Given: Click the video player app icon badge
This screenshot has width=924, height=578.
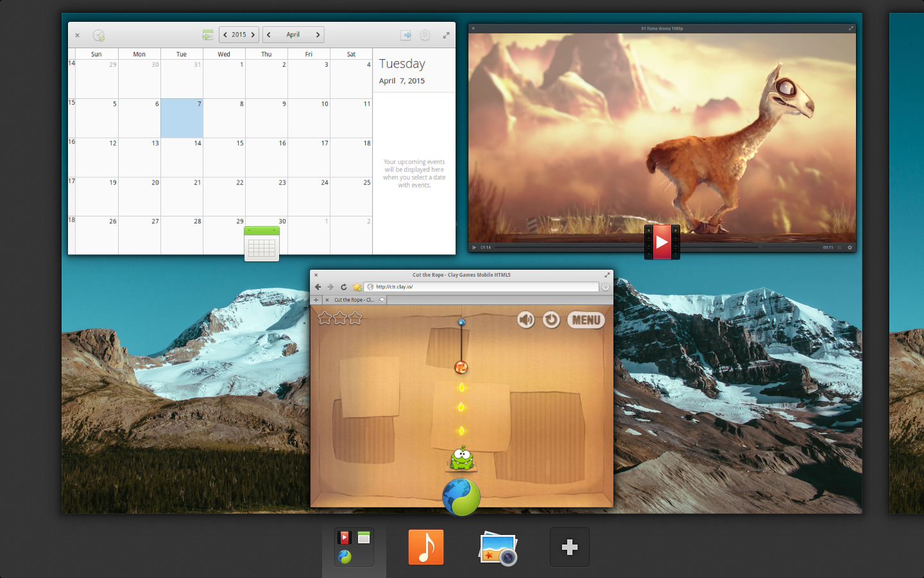Looking at the screenshot, I should (662, 242).
